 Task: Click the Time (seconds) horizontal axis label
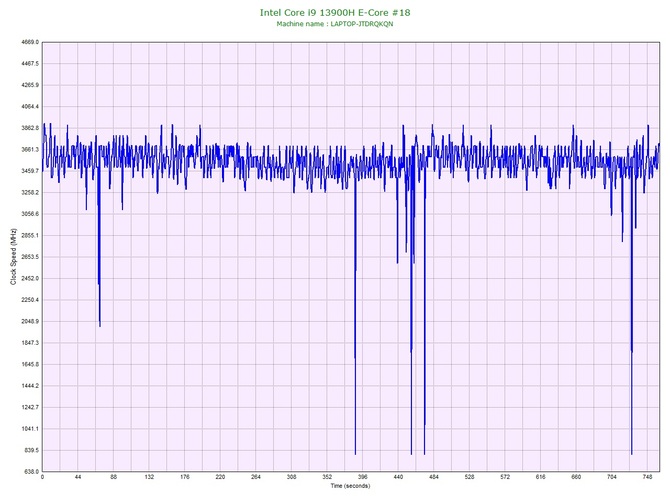pos(349,486)
